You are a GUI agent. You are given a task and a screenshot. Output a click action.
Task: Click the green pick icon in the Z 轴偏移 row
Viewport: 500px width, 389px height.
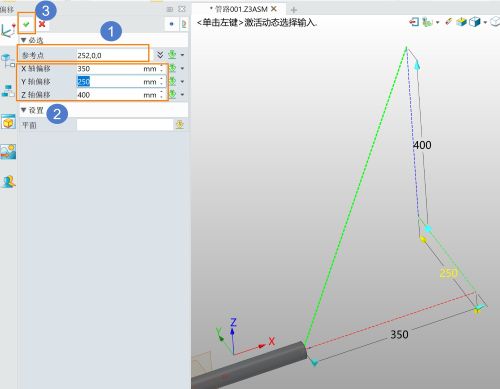pyautogui.click(x=172, y=94)
